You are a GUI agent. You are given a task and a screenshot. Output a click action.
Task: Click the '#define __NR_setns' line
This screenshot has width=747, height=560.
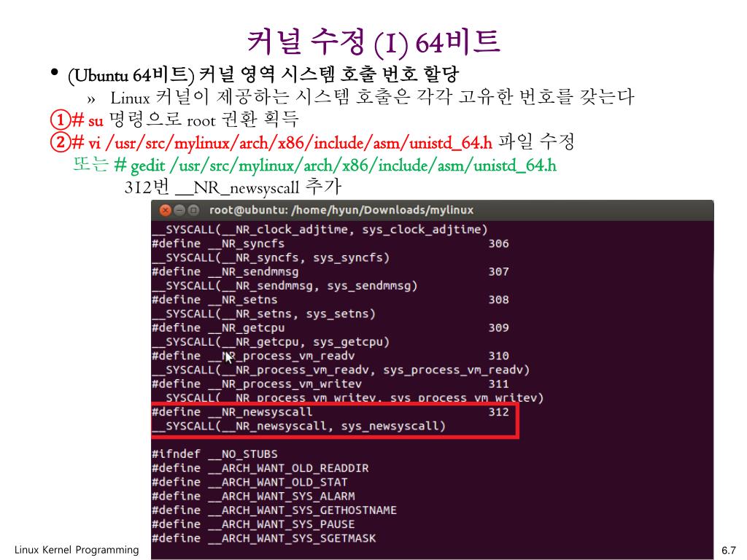pyautogui.click(x=330, y=300)
